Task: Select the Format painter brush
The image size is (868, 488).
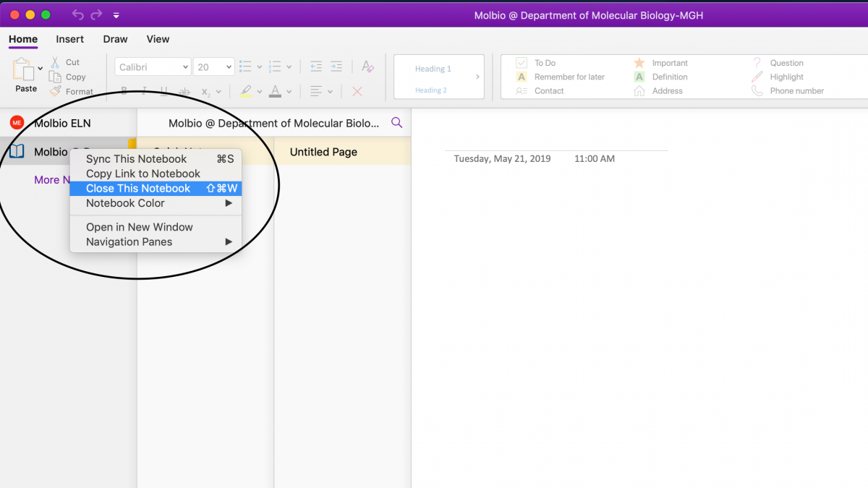Action: 71,91
